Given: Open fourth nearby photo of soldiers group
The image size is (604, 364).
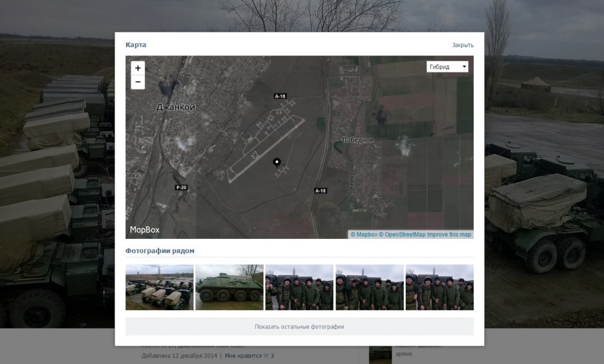Looking at the screenshot, I should tap(370, 287).
